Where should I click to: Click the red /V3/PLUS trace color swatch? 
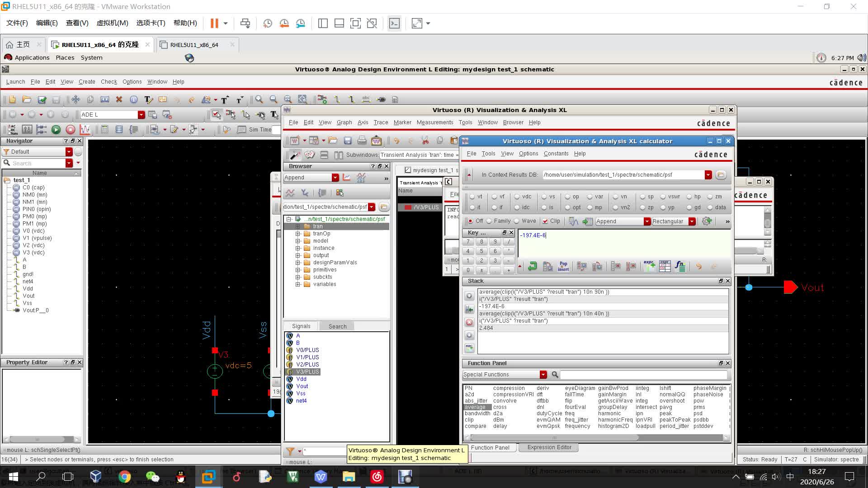click(408, 207)
